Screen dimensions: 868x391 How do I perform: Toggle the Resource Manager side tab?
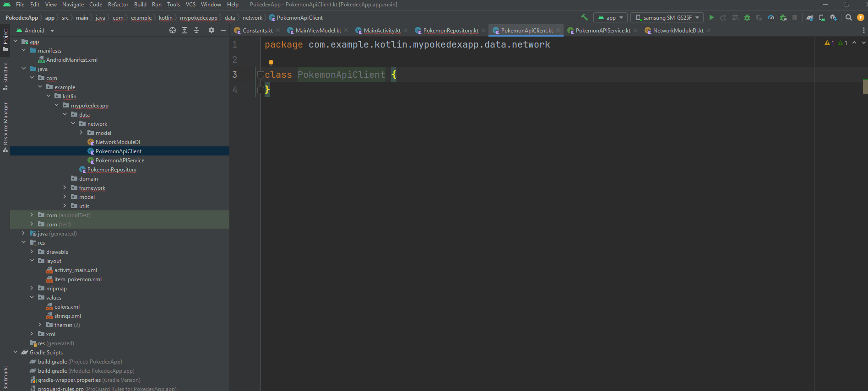coord(5,127)
